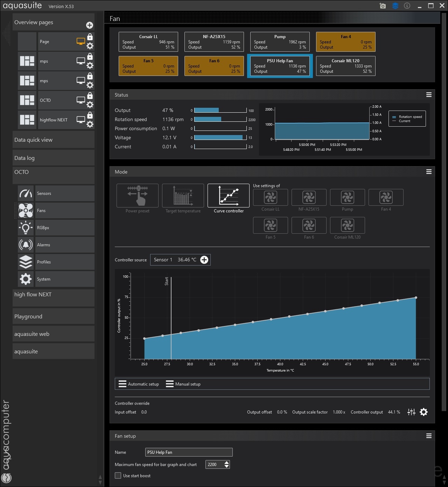Use settings of Corsair LL fan icon
448x487 pixels.
271,197
